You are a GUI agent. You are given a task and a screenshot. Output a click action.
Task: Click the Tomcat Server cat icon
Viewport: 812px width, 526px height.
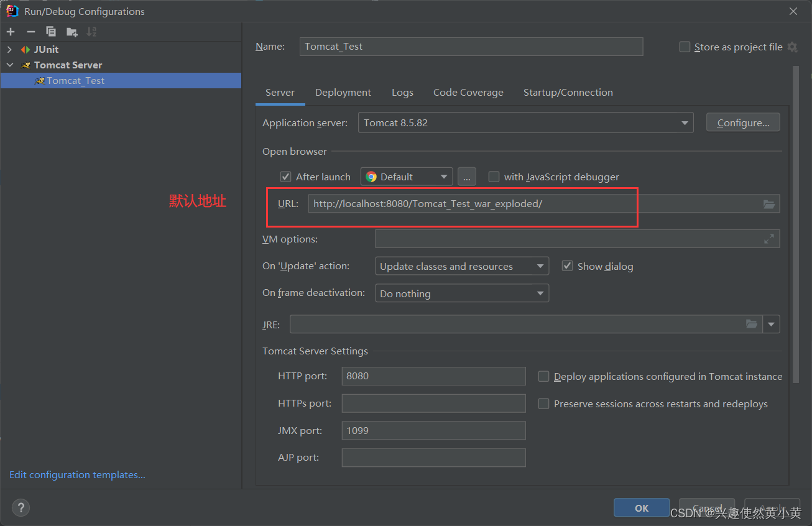pyautogui.click(x=25, y=65)
